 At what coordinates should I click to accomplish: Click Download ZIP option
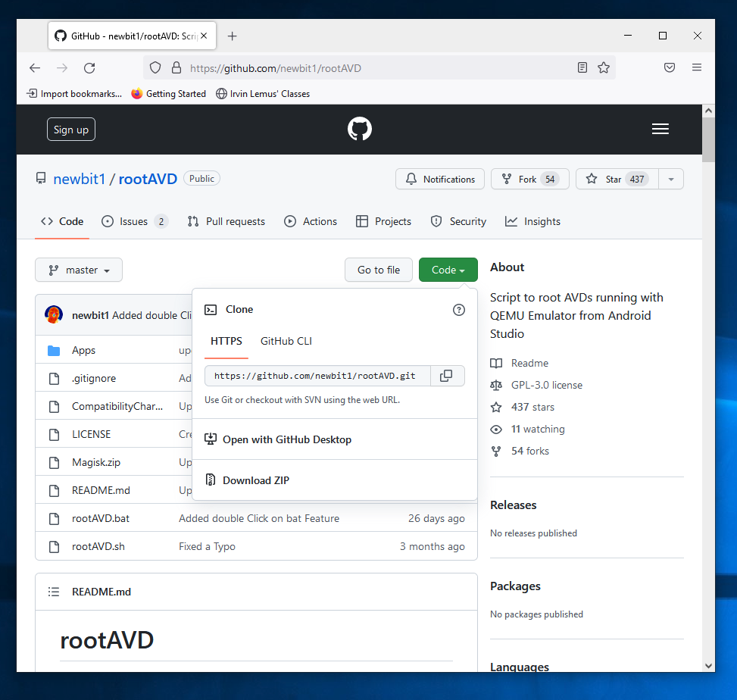(x=256, y=480)
